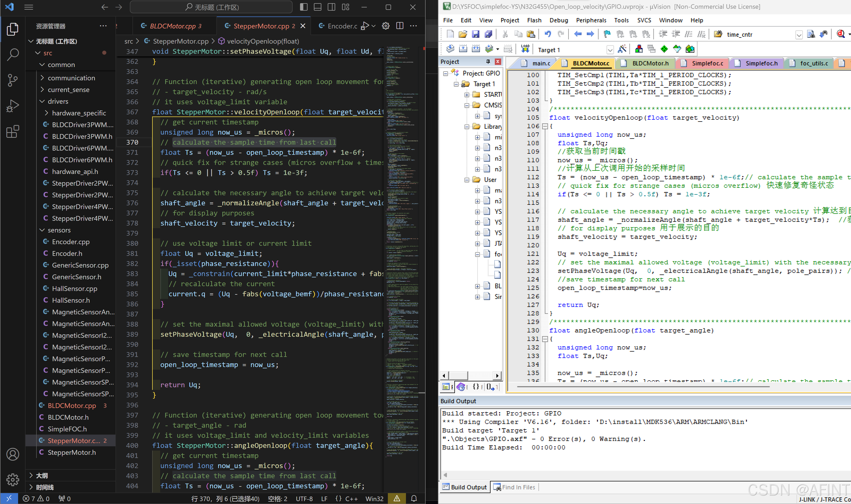Collapse the User group in µVision
Image resolution: width=851 pixels, height=504 pixels.
point(467,180)
